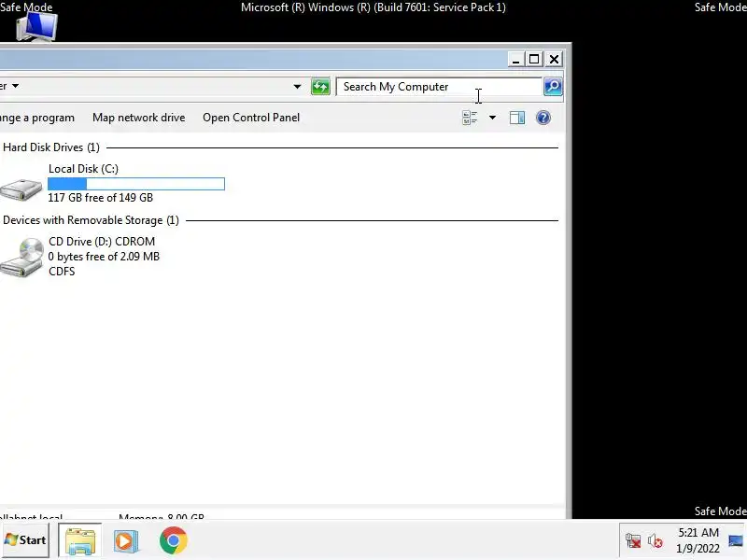Click Map network drive
This screenshot has height=560, width=747.
pyautogui.click(x=138, y=118)
